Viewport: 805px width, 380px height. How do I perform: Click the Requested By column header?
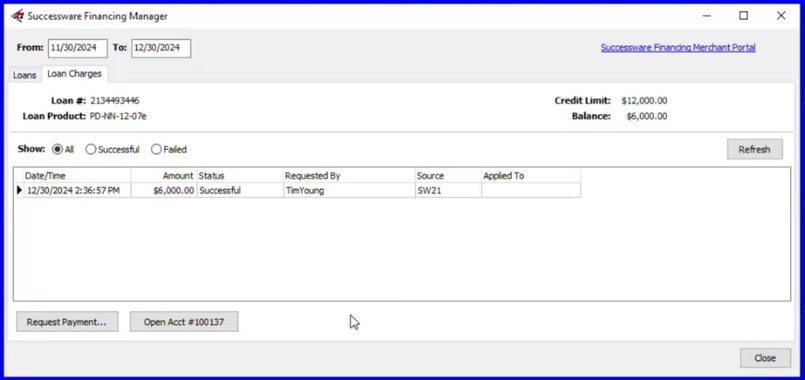click(x=349, y=176)
